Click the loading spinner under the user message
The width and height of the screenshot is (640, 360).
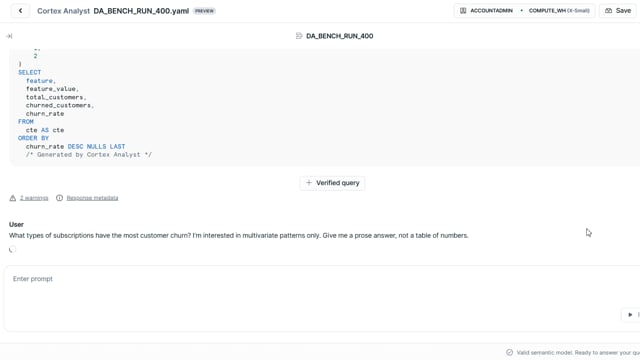pyautogui.click(x=13, y=249)
